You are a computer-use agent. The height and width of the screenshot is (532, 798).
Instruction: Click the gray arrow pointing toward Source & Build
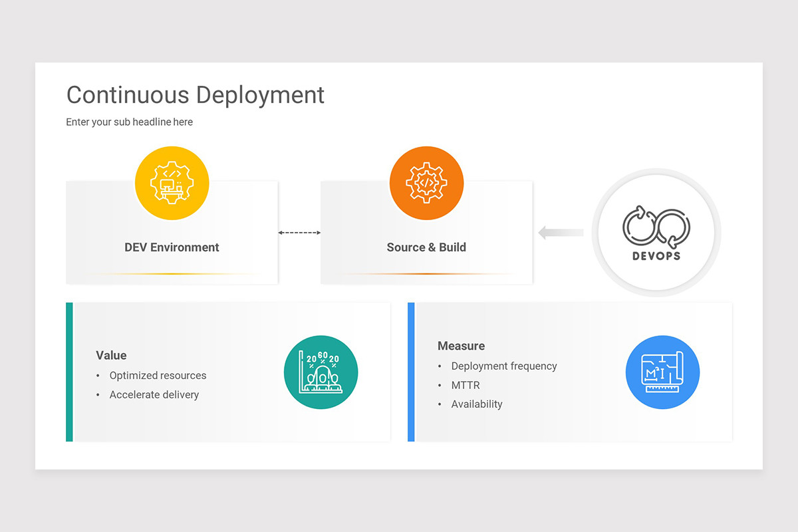coord(560,232)
